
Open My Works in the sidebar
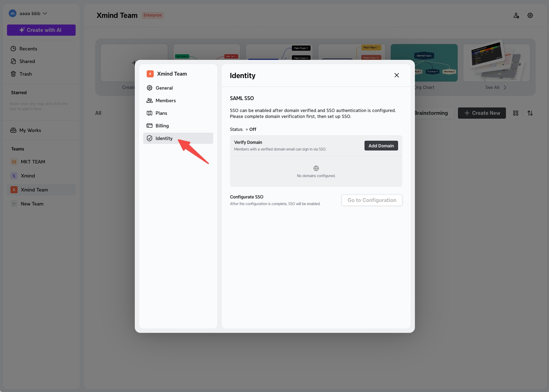click(x=41, y=130)
